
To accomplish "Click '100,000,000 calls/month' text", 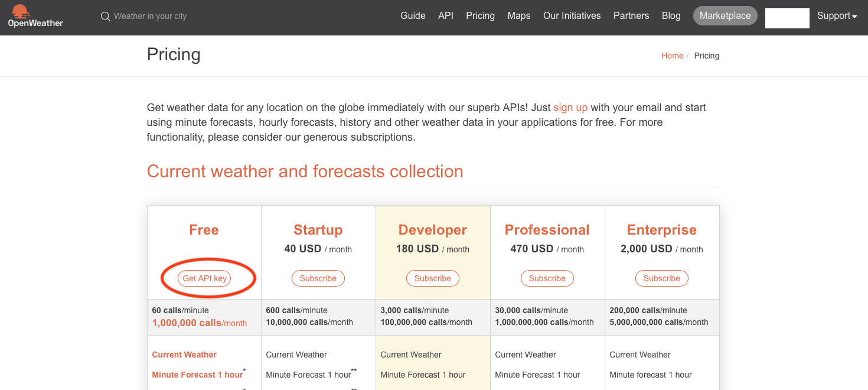I will [426, 322].
